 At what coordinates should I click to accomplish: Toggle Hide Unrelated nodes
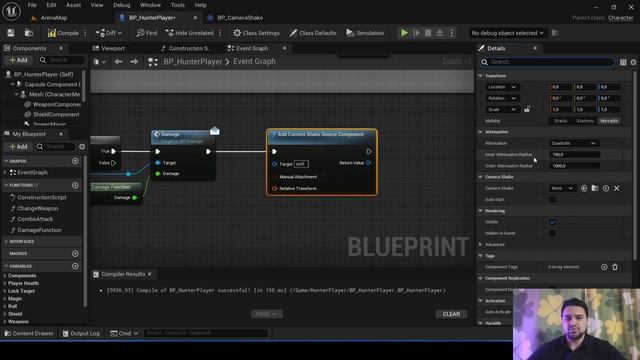pyautogui.click(x=190, y=33)
